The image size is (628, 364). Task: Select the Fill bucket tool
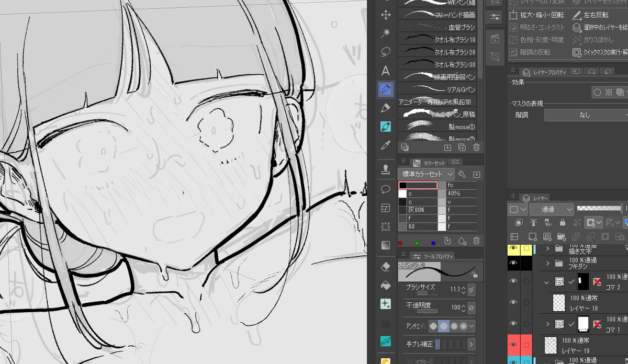tap(386, 286)
